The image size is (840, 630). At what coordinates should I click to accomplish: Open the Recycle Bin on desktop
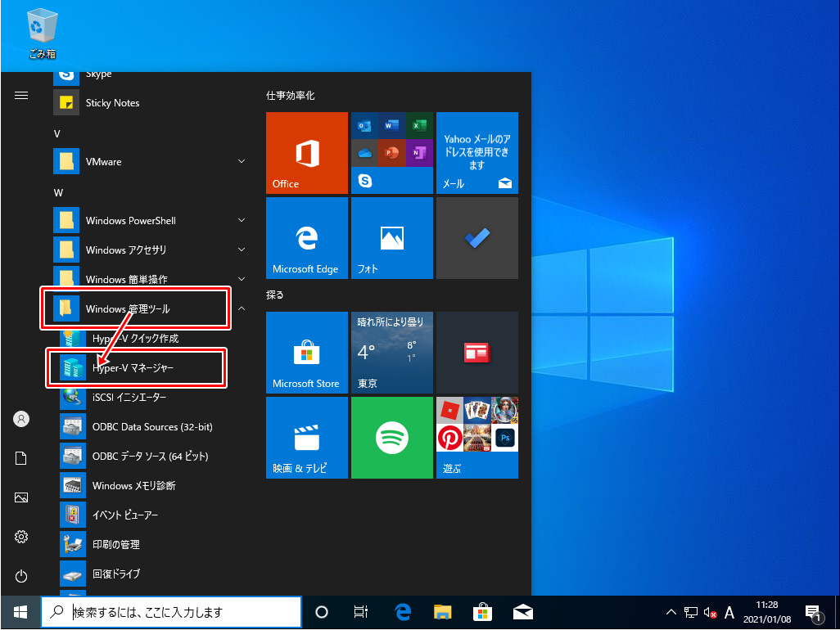coord(42,33)
